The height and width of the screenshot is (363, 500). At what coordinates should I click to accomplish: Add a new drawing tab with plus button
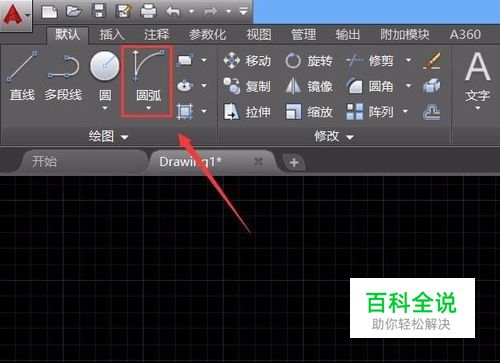(294, 163)
